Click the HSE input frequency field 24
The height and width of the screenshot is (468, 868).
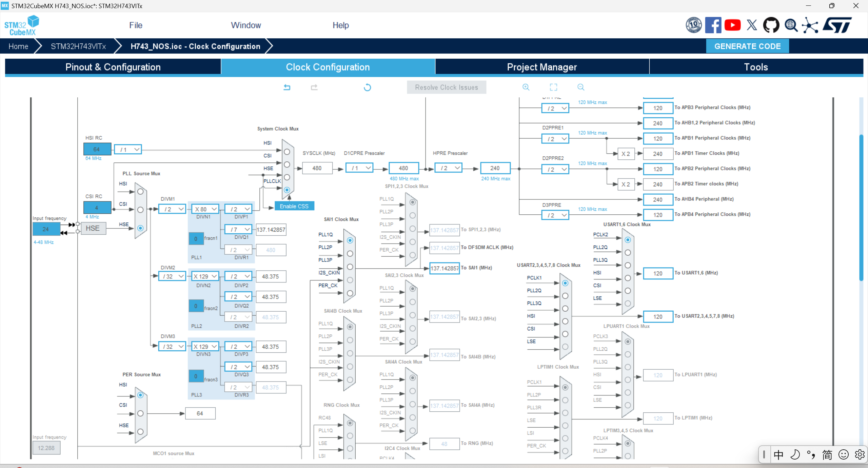click(46, 229)
